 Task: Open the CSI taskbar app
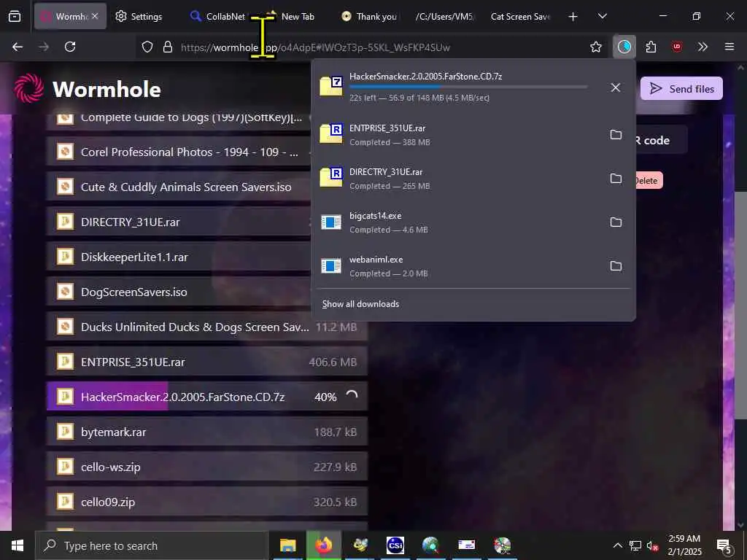395,545
